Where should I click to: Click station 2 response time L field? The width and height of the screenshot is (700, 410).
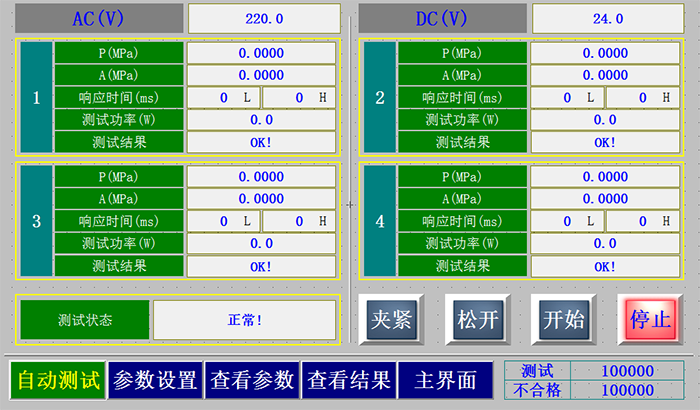tap(567, 97)
